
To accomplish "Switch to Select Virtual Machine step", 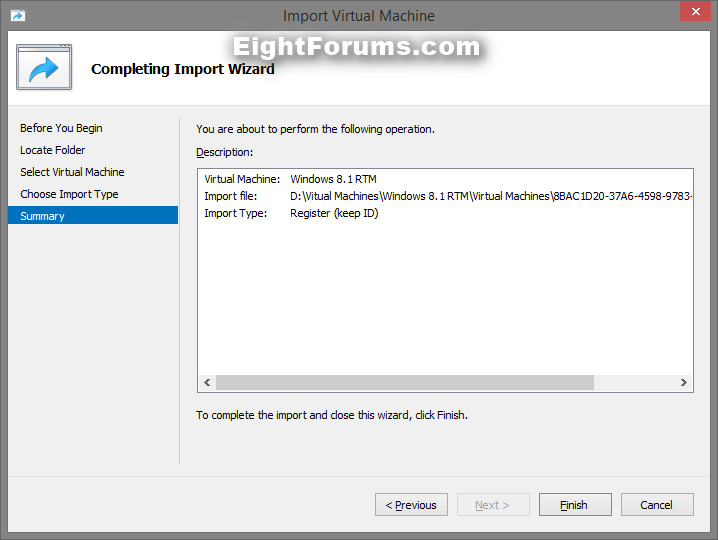I will (72, 172).
